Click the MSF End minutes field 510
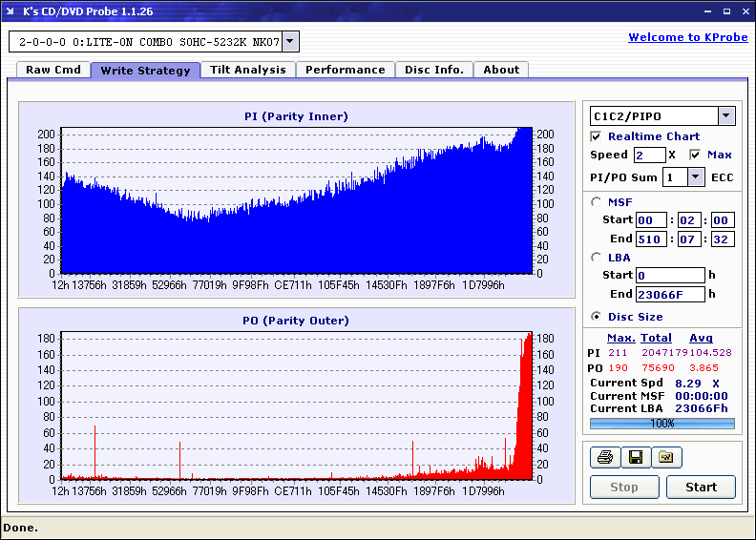Image resolution: width=756 pixels, height=540 pixels. click(651, 239)
